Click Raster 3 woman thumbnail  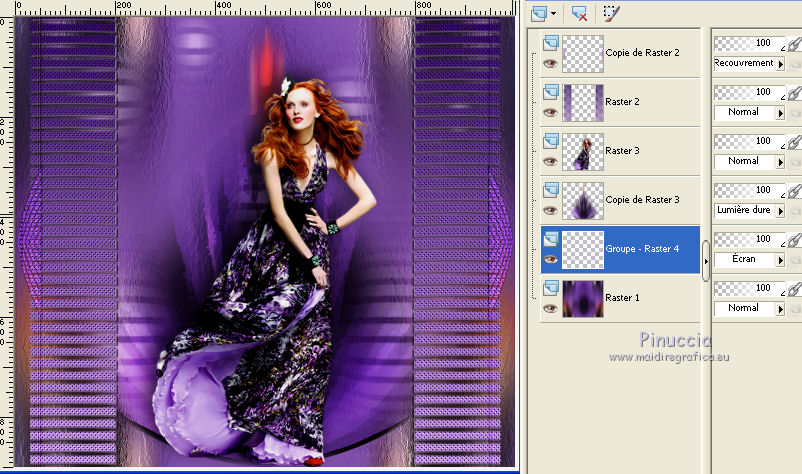[583, 152]
